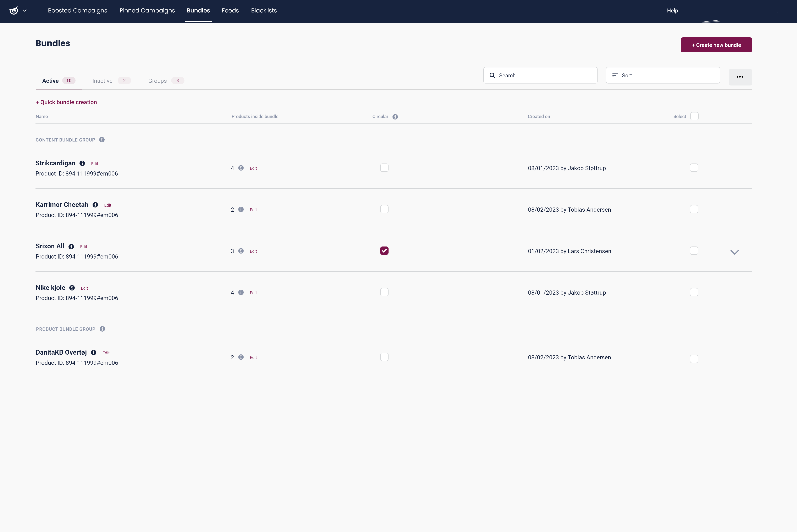Click the Create new bundle button

[716, 44]
